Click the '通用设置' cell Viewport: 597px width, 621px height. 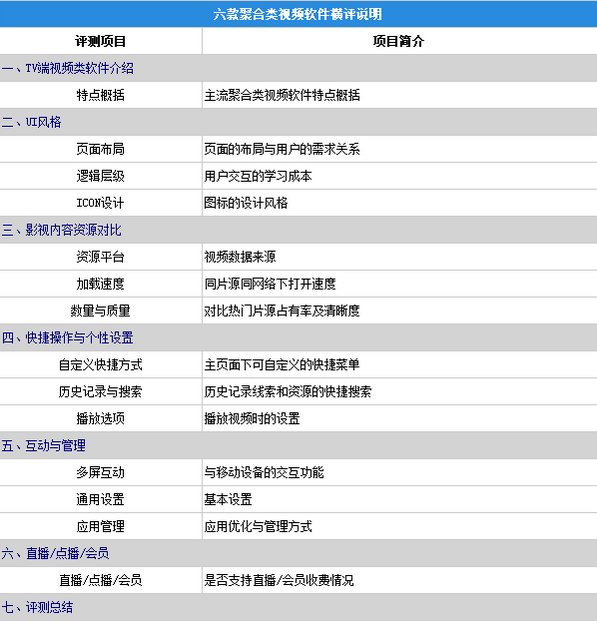coord(101,499)
